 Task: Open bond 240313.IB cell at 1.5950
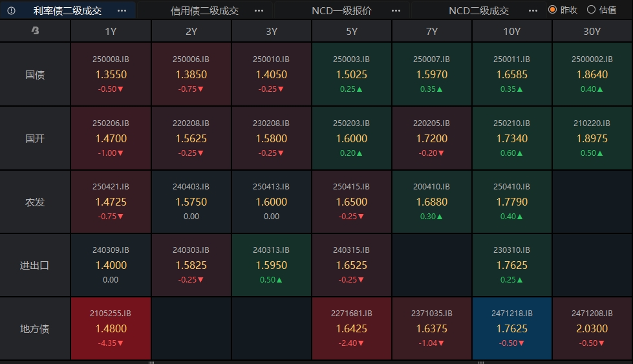click(272, 265)
